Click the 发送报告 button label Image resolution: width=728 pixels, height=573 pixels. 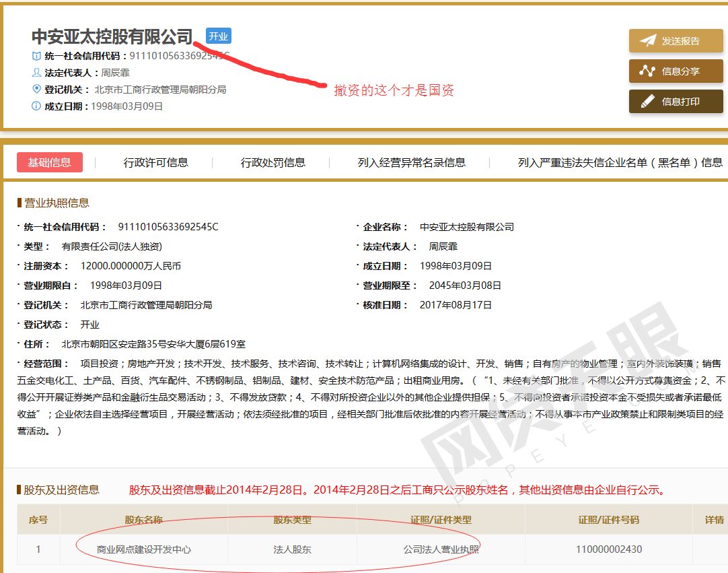(681, 41)
